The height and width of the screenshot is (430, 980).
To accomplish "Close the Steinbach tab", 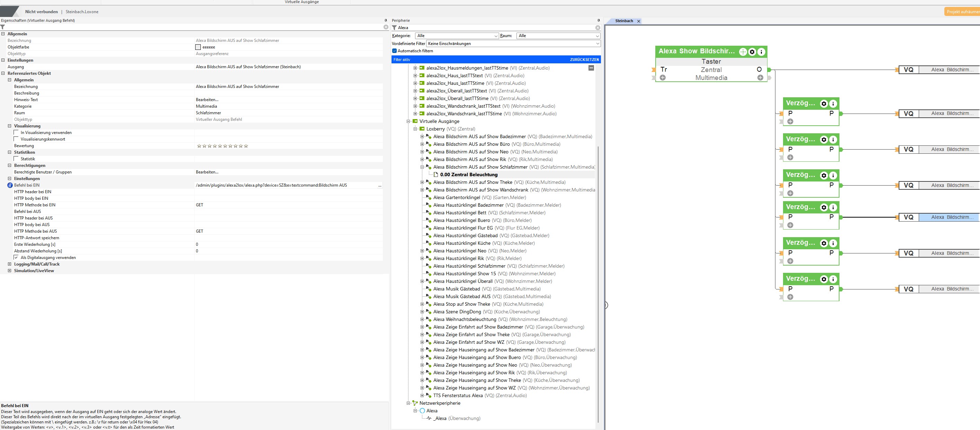I will pos(639,21).
